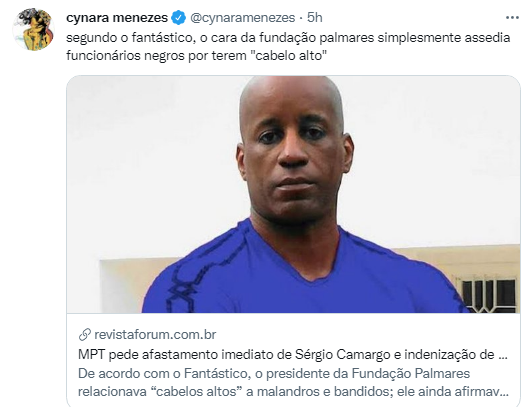Click Sérgio Camargo name in headline
Screen dimensions: 527x407
click(x=339, y=354)
